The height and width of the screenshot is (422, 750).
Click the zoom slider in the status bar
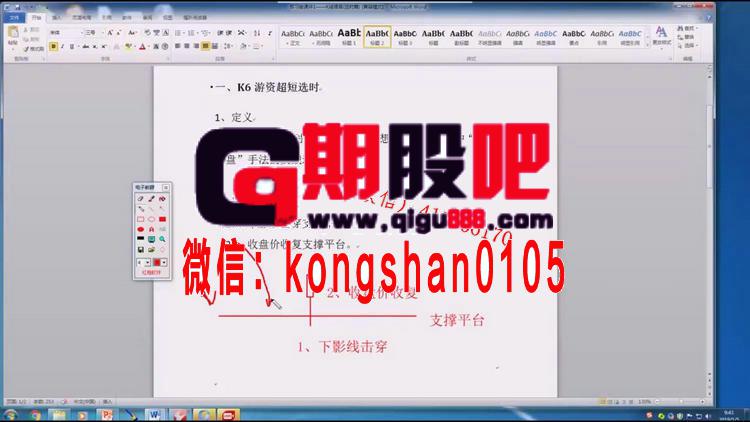click(680, 402)
